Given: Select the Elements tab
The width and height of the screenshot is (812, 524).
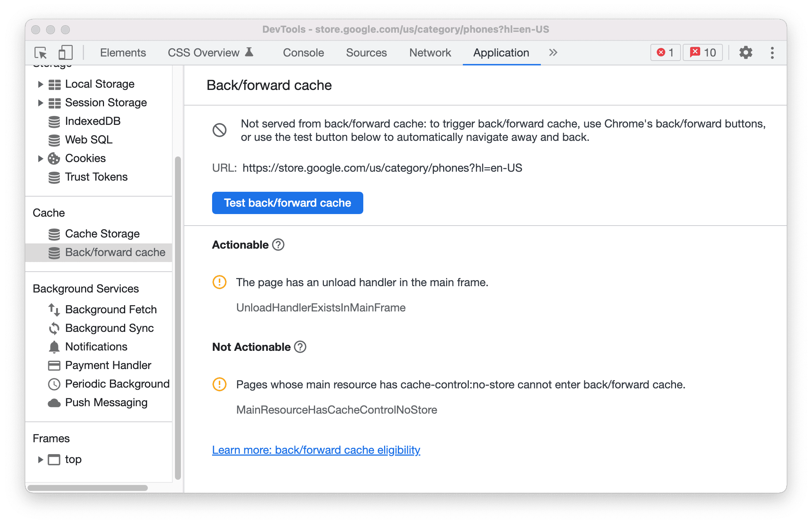Looking at the screenshot, I should pos(122,52).
